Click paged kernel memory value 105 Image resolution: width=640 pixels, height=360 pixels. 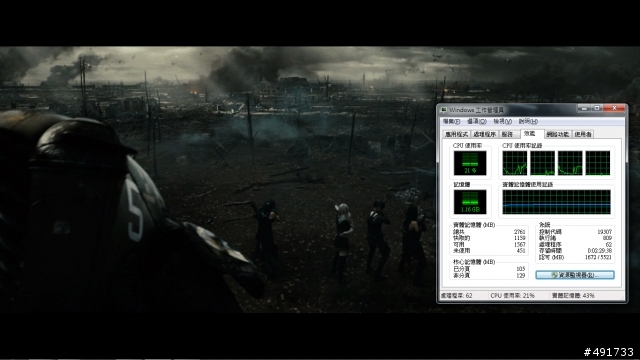point(520,269)
